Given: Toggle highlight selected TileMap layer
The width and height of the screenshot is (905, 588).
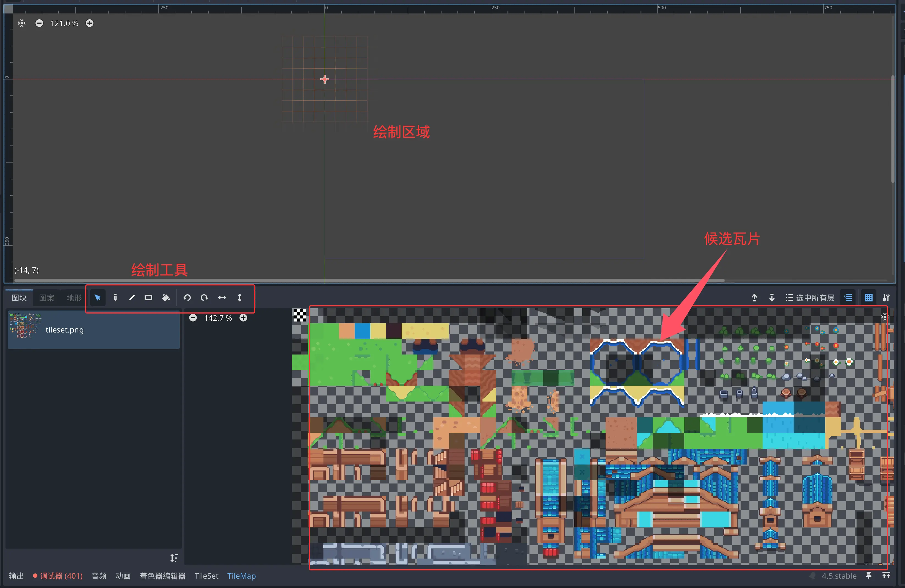Looking at the screenshot, I should pos(848,298).
